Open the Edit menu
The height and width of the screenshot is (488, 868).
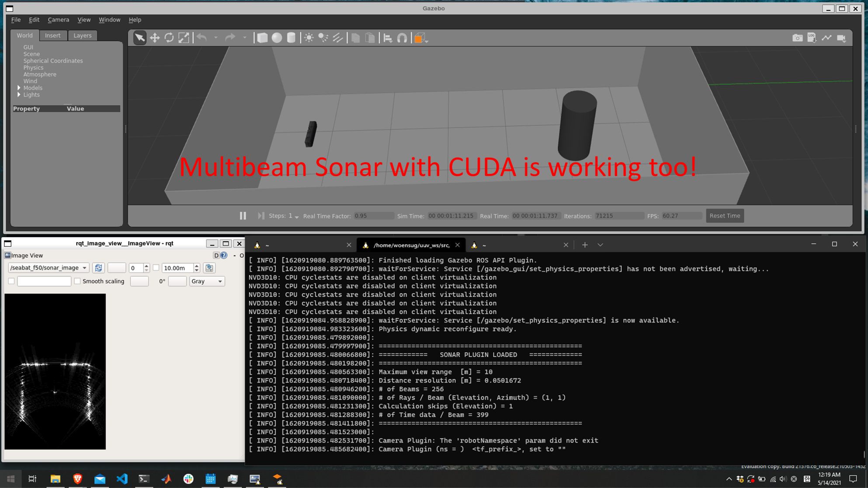[34, 20]
